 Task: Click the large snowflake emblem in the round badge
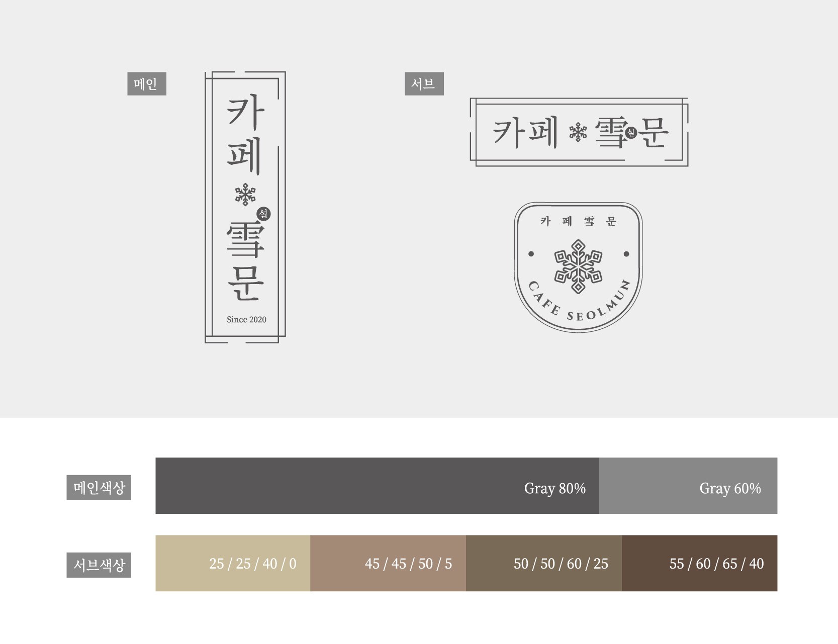(578, 266)
